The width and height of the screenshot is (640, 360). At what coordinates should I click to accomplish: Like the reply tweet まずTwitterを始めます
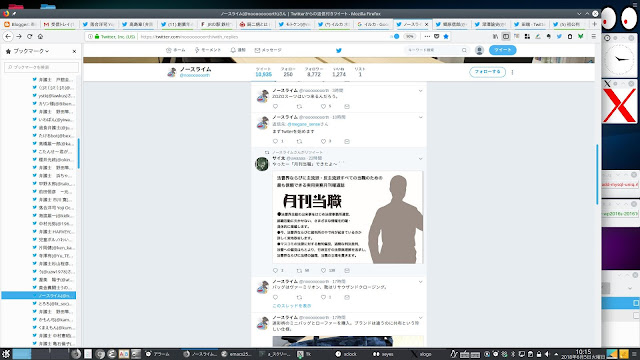coord(323,141)
